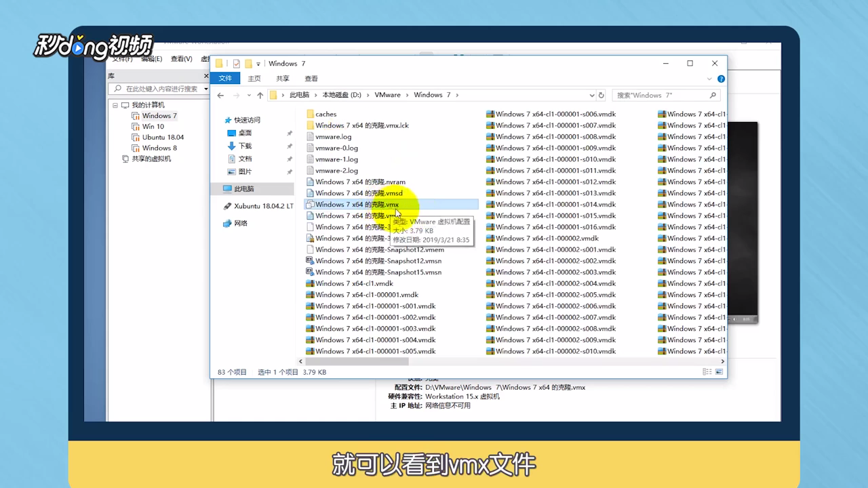Select Windows 7 x64-cl1-000001-s005.vmdk

(375, 351)
